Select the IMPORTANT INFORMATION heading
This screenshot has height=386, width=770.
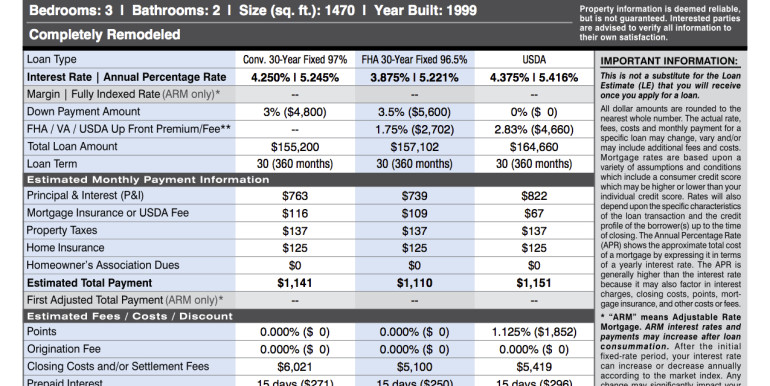669,61
